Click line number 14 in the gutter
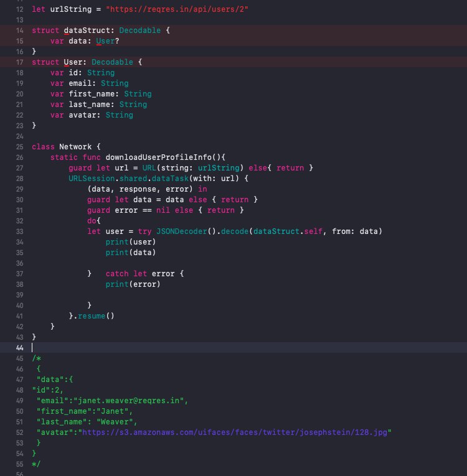 point(19,30)
